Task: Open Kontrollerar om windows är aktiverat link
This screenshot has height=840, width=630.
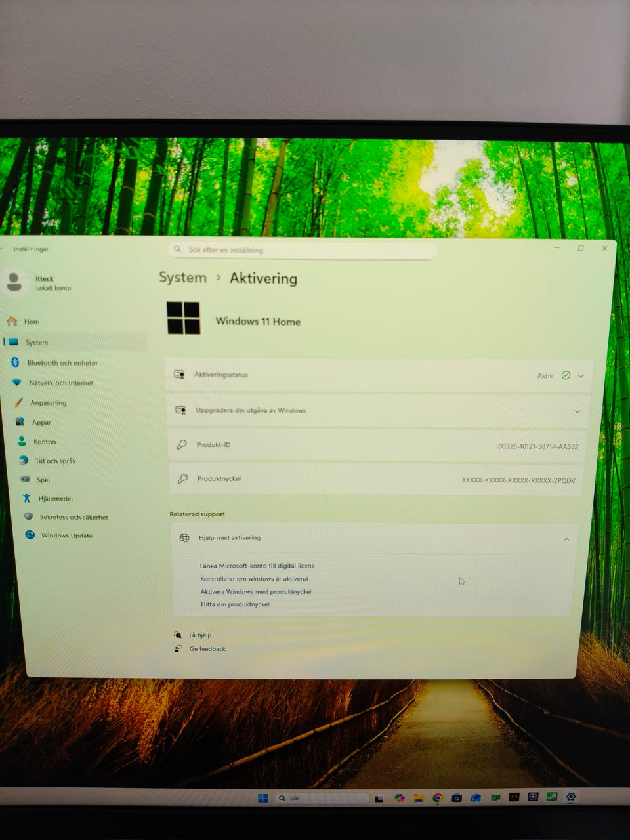Action: 254,579
